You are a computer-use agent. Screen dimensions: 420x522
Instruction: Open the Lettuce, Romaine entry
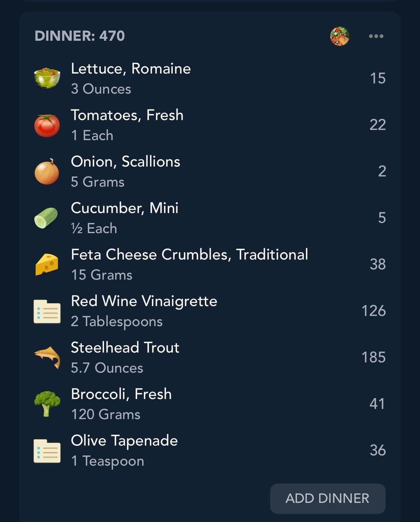[x=210, y=78]
